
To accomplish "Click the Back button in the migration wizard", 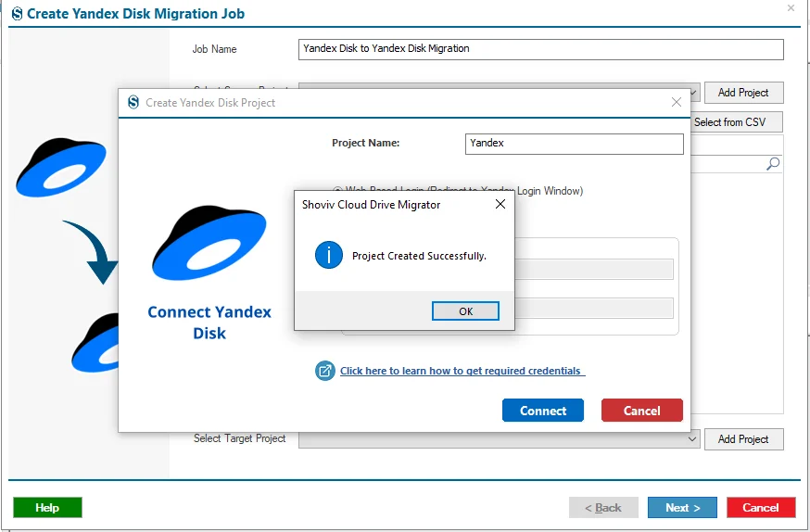I will (x=603, y=507).
